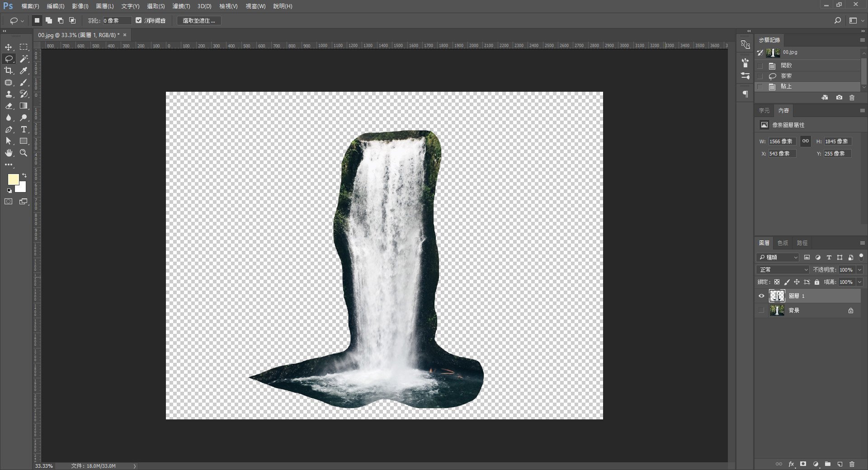Select the Move tool
The image size is (868, 470).
click(9, 47)
